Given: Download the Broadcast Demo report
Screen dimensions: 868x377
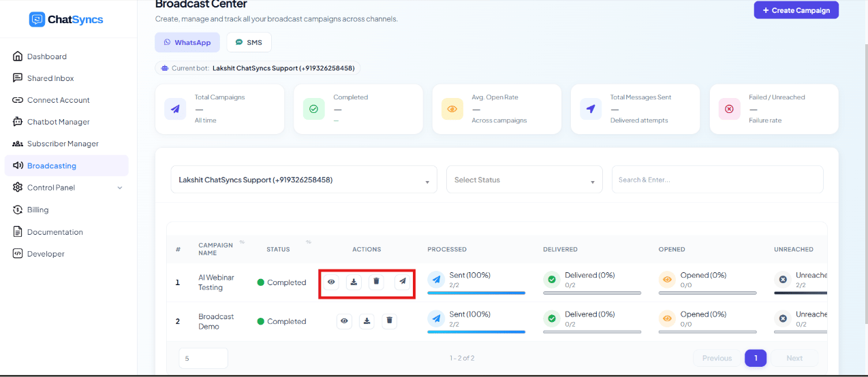Looking at the screenshot, I should (367, 321).
